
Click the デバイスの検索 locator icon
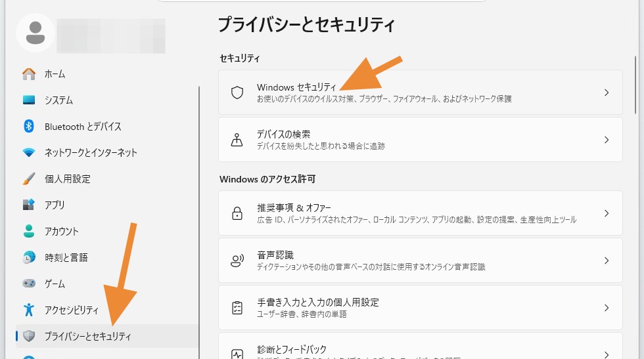click(237, 140)
